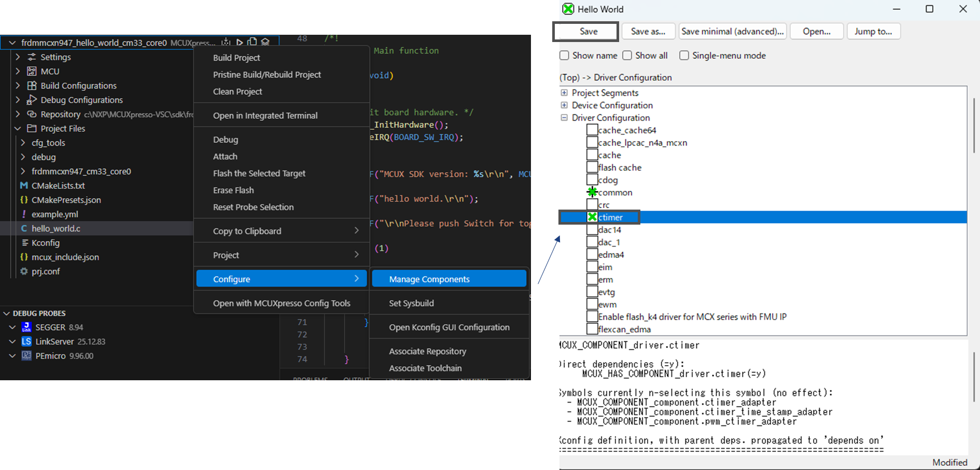This screenshot has width=980, height=470.
Task: Open hello_world.c in the file tree
Action: click(x=56, y=228)
